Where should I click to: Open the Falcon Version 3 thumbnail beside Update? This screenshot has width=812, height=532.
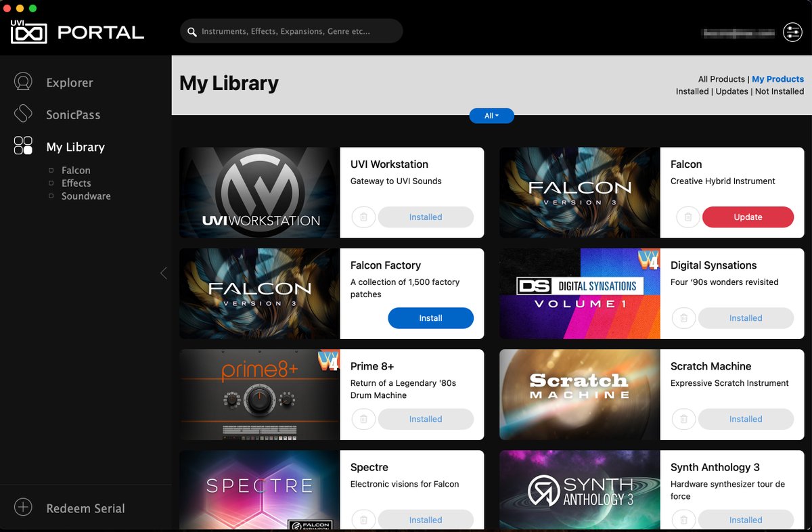coord(580,193)
